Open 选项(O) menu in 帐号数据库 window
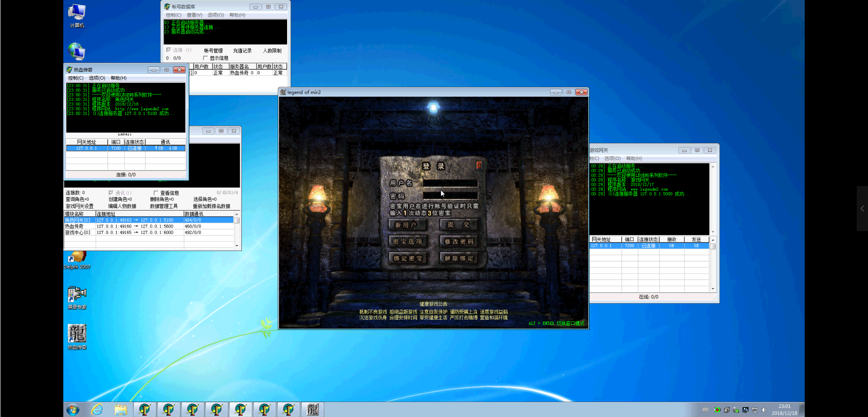This screenshot has width=868, height=417. 216,15
